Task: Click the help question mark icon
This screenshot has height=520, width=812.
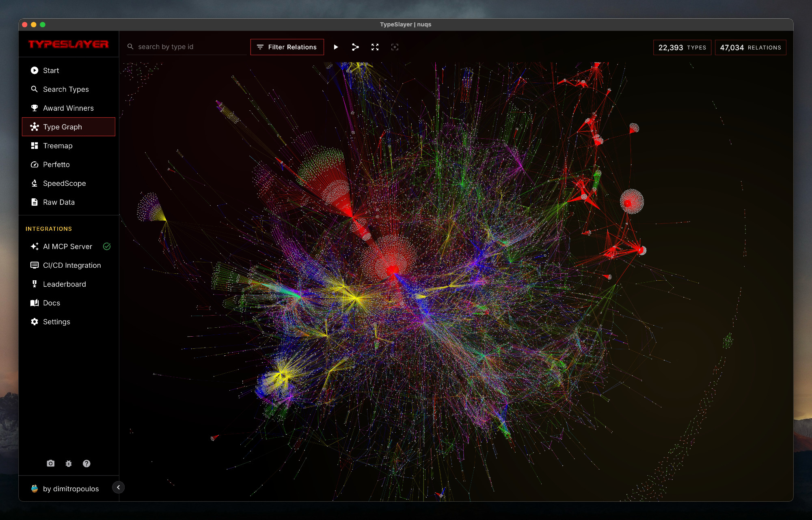Action: click(86, 463)
